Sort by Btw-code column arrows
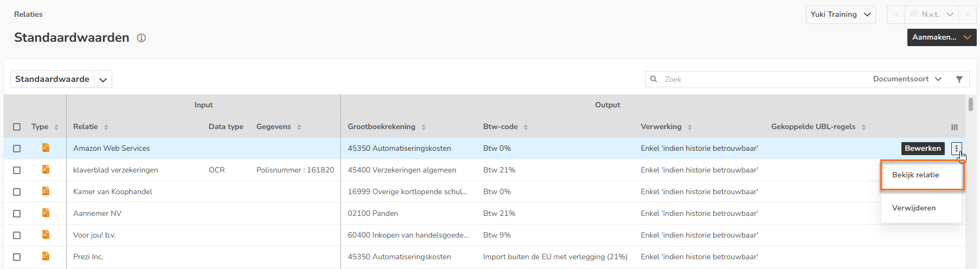 coord(526,127)
